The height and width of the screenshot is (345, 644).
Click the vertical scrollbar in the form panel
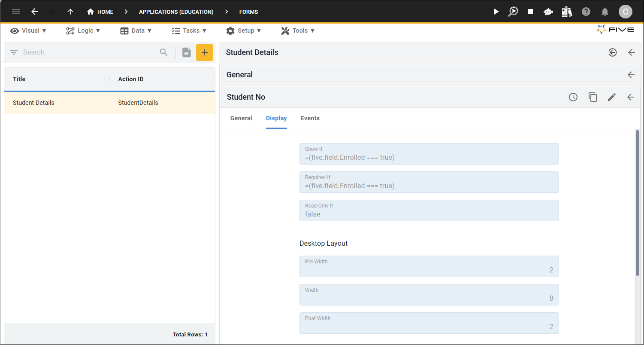pos(638,203)
